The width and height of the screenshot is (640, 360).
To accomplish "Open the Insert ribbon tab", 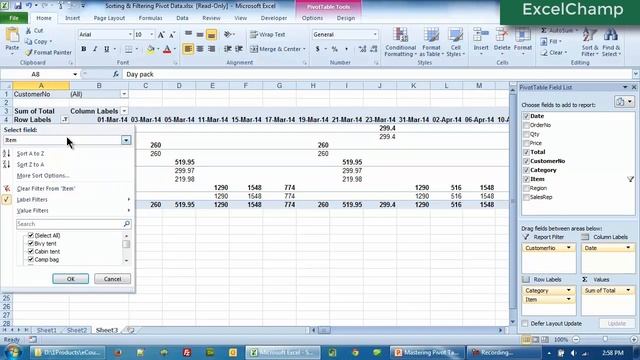I will pyautogui.click(x=73, y=18).
